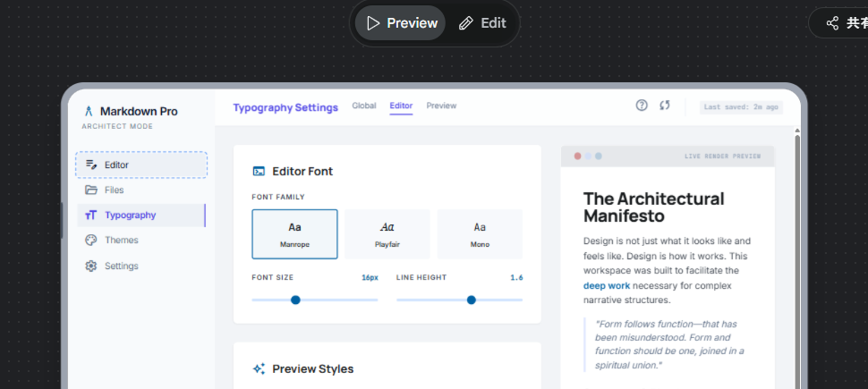
Task: Open the Files folder in sidebar
Action: (114, 190)
